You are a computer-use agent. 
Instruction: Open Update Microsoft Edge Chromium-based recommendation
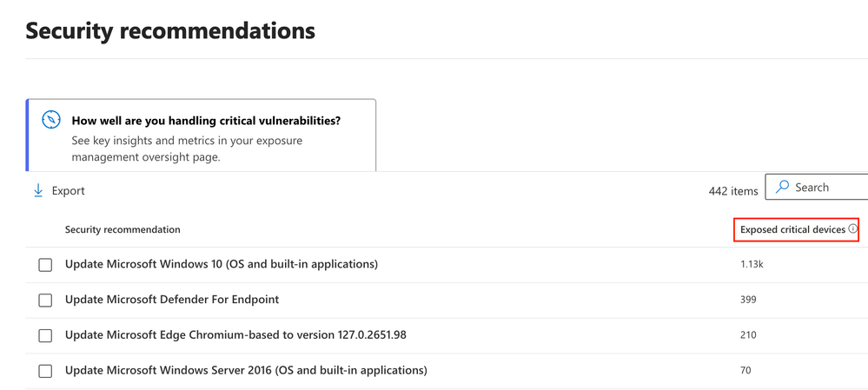[x=235, y=334]
